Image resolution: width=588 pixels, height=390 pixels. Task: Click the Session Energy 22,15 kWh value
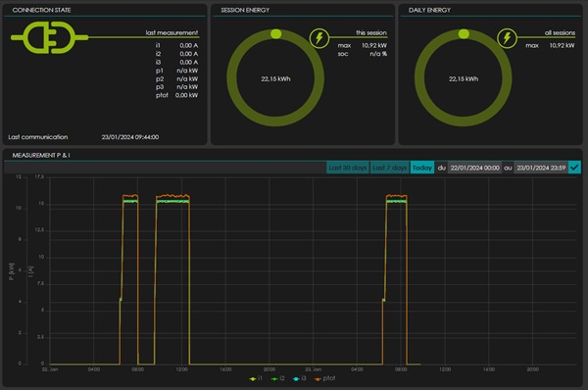coord(275,78)
